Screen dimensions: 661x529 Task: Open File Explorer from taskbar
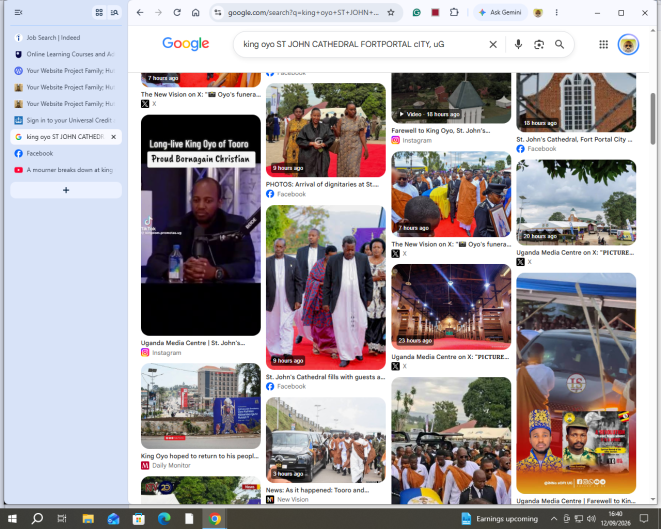click(88, 518)
